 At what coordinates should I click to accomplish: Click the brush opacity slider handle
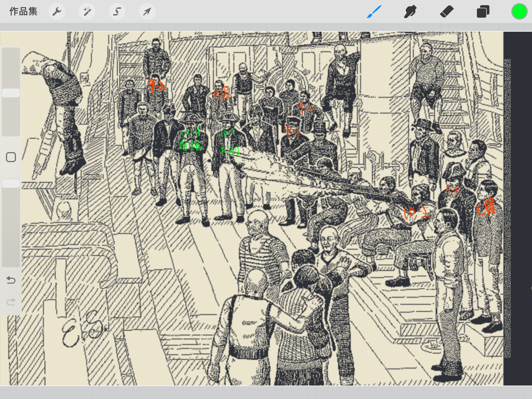[x=11, y=183]
